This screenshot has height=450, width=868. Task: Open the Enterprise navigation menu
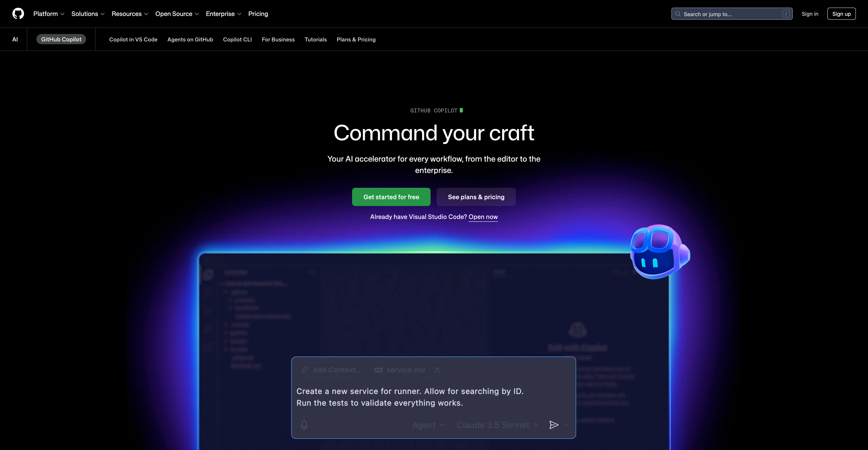click(x=223, y=14)
